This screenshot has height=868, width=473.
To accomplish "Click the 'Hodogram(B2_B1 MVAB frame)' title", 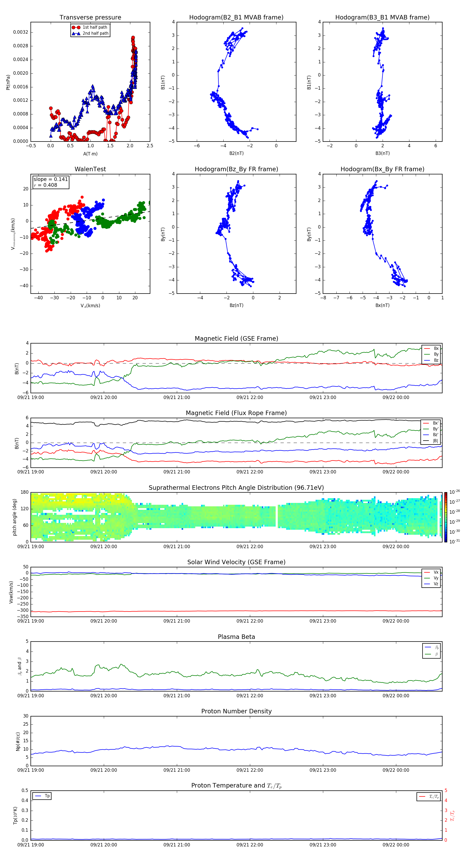I will (x=236, y=18).
